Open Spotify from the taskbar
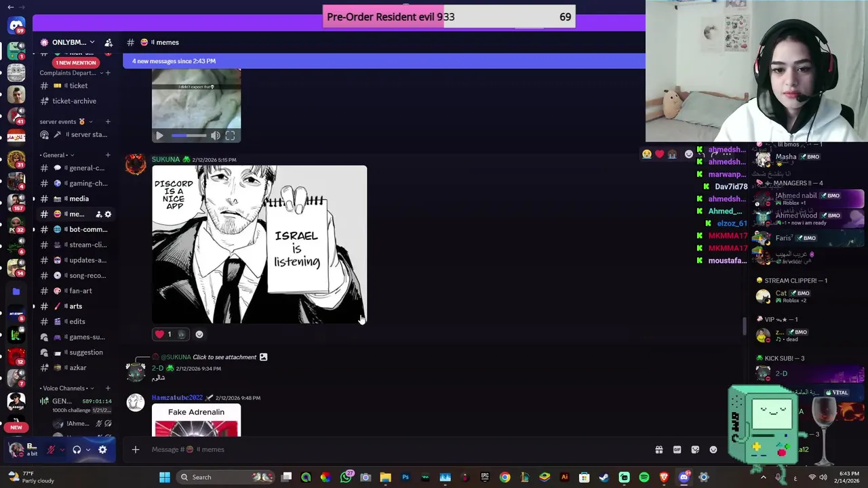This screenshot has height=488, width=868. click(644, 477)
